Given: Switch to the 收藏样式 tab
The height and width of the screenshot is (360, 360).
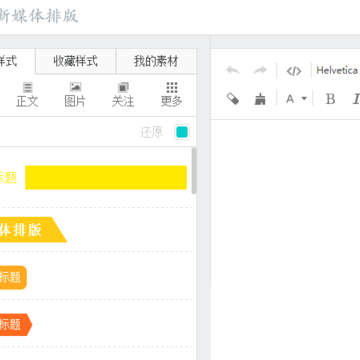Looking at the screenshot, I should [76, 61].
